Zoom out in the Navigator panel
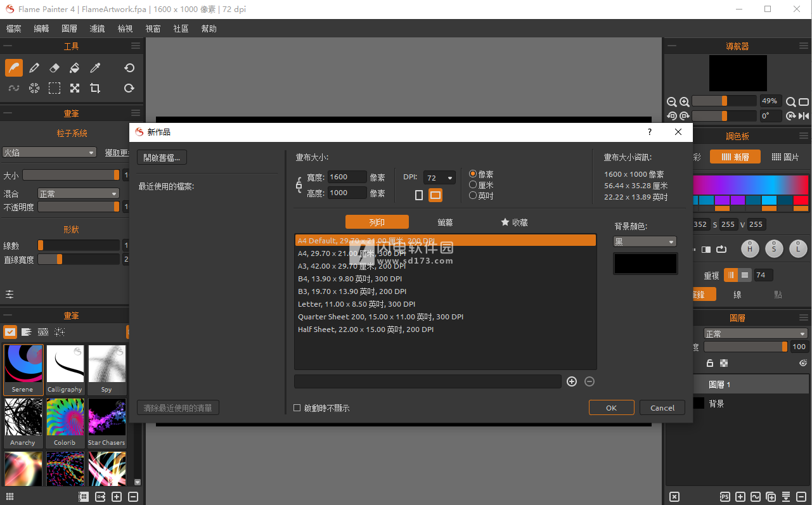812x505 pixels. (672, 101)
